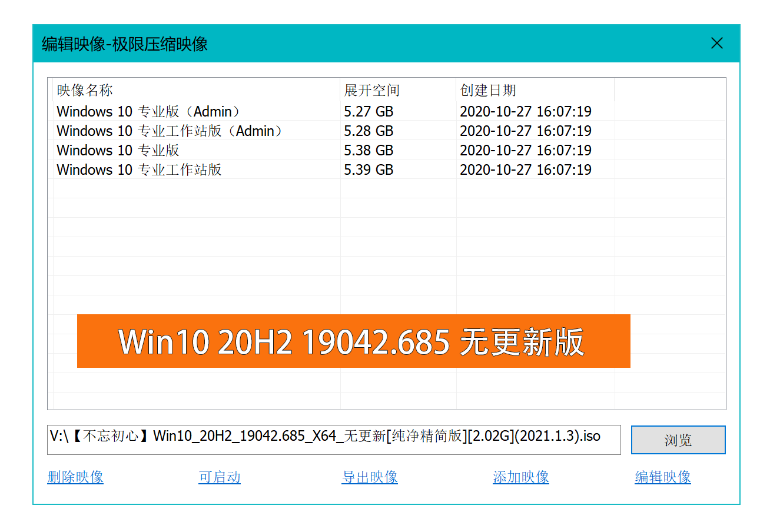
Task: Click the 5.39 GB size cell
Action: point(369,169)
